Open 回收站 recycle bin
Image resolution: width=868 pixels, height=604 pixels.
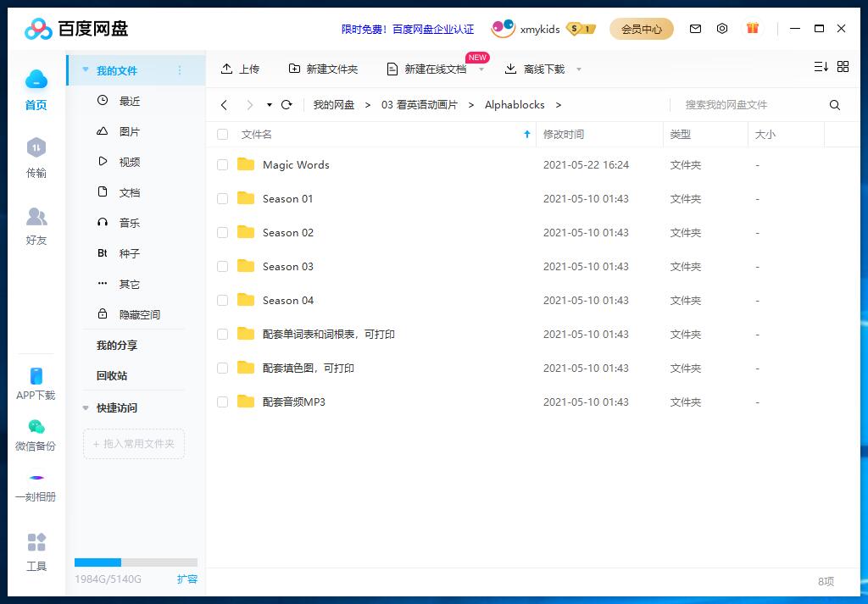click(x=112, y=375)
